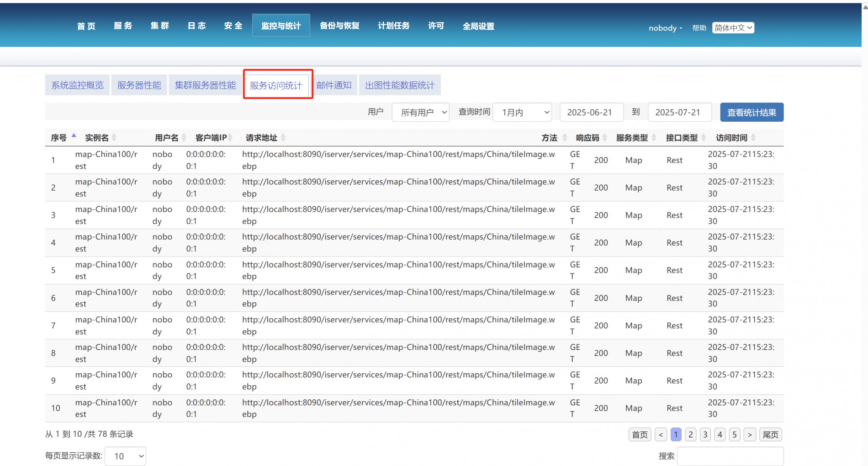Image resolution: width=868 pixels, height=466 pixels.
Task: Click the previous page < button
Action: pyautogui.click(x=661, y=434)
